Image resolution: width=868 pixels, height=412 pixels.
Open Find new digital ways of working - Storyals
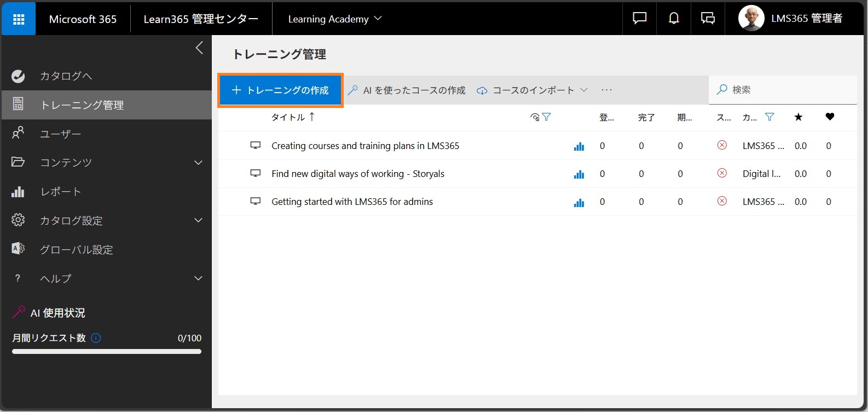coord(358,174)
